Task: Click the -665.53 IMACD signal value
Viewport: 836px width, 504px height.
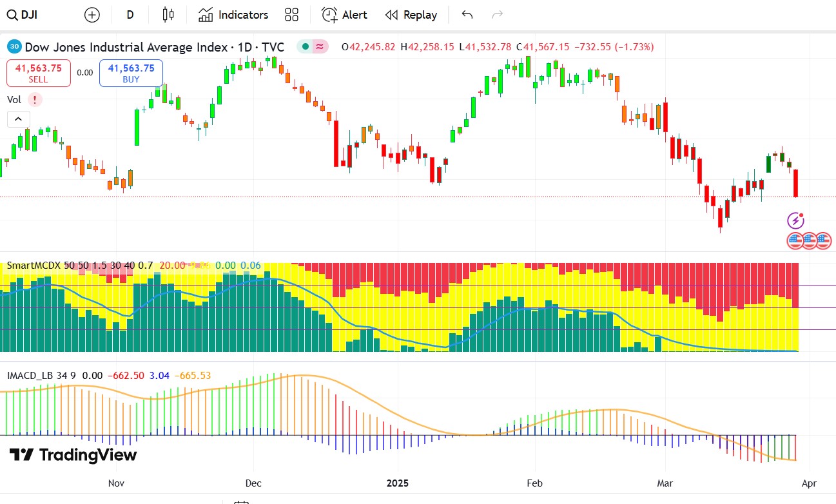Action: pos(193,375)
